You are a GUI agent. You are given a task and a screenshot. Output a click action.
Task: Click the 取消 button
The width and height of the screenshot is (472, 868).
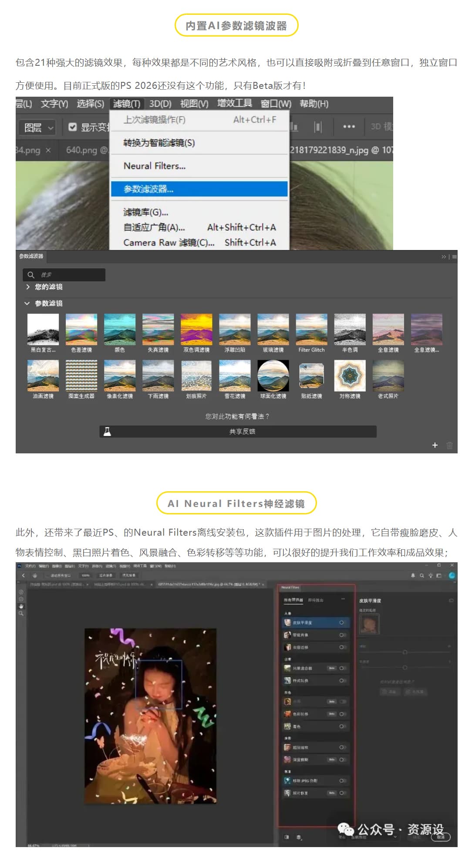point(441,837)
